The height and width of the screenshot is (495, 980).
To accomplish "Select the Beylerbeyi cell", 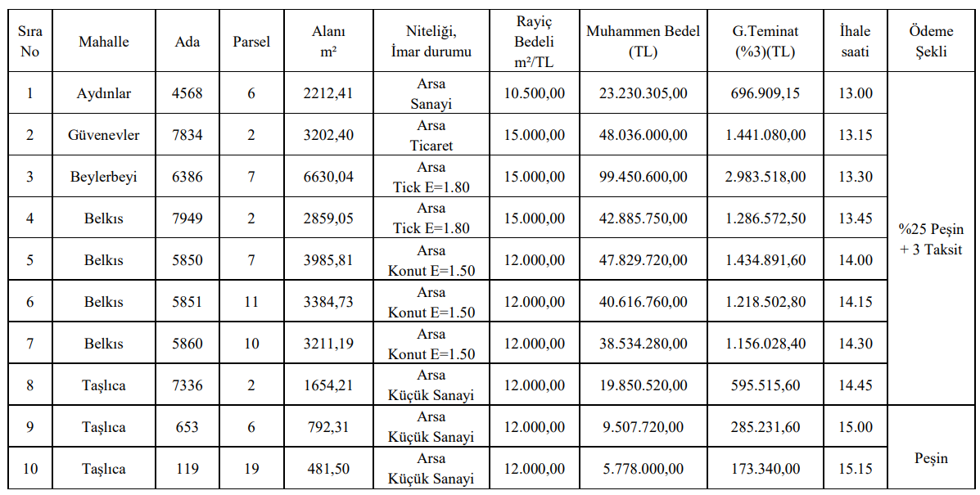I will (x=104, y=177).
